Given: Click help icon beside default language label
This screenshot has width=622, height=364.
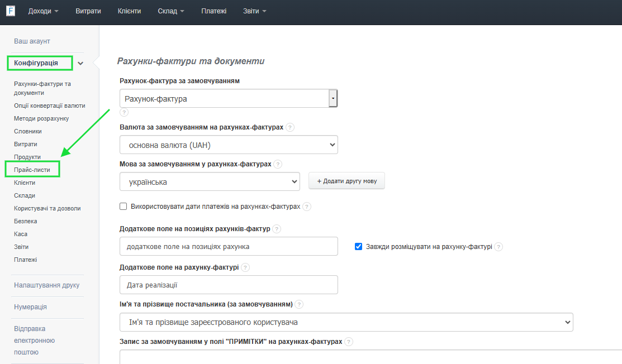Looking at the screenshot, I should [278, 164].
